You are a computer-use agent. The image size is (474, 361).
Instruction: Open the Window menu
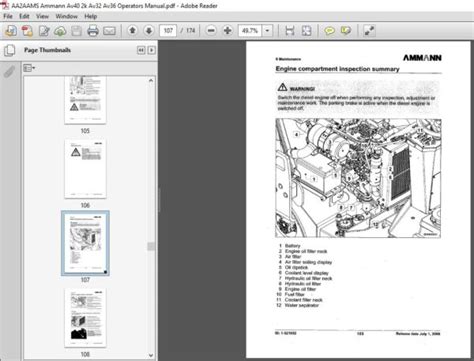pos(66,16)
